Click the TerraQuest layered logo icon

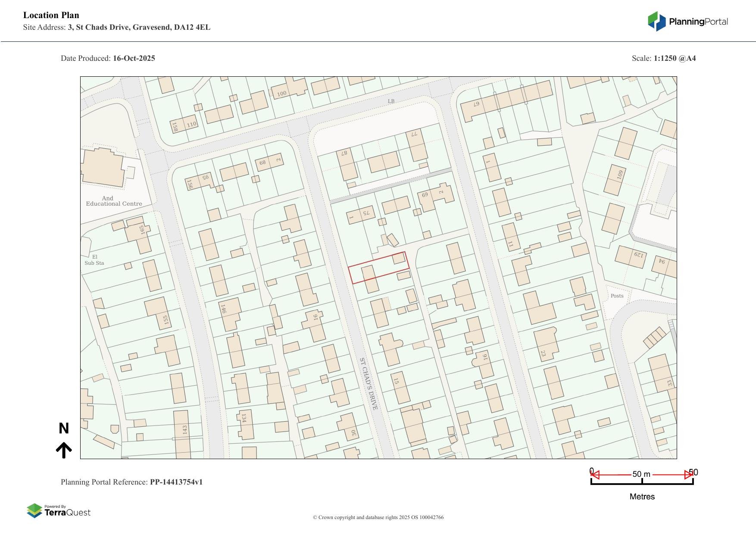(34, 511)
